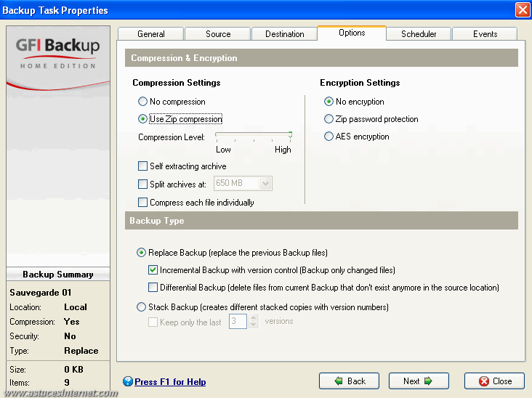Click the Back button

click(x=349, y=381)
